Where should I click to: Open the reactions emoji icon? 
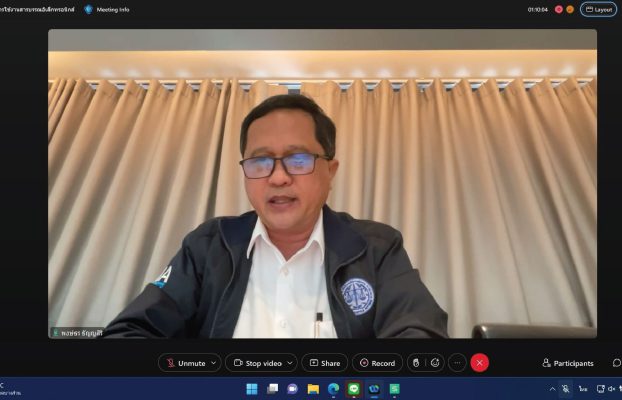(x=435, y=363)
